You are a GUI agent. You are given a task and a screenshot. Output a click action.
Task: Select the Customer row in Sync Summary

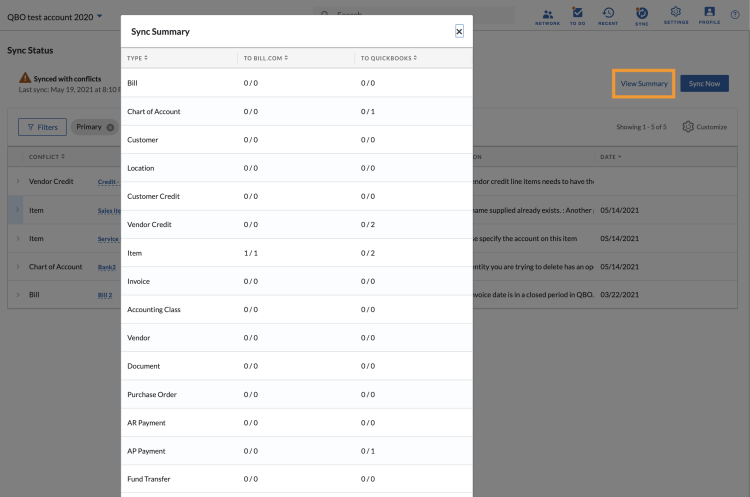297,140
